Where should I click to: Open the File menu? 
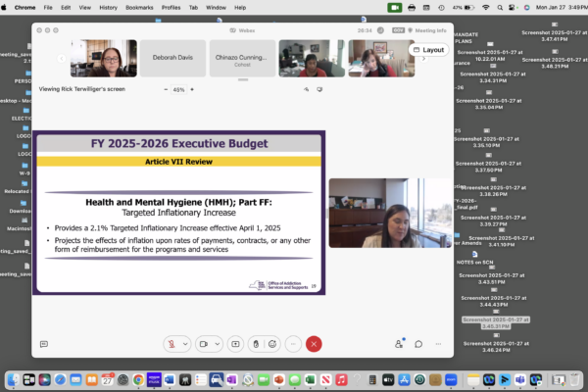48,8
